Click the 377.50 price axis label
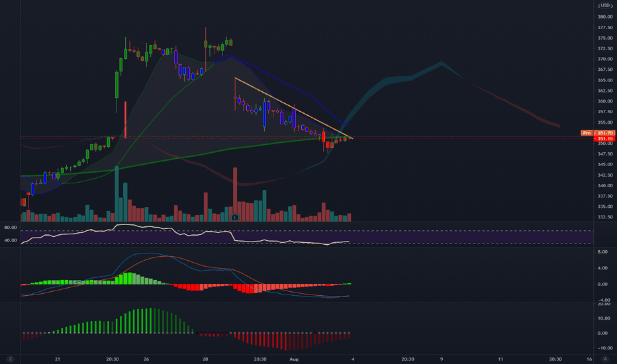The image size is (617, 364). click(605, 28)
